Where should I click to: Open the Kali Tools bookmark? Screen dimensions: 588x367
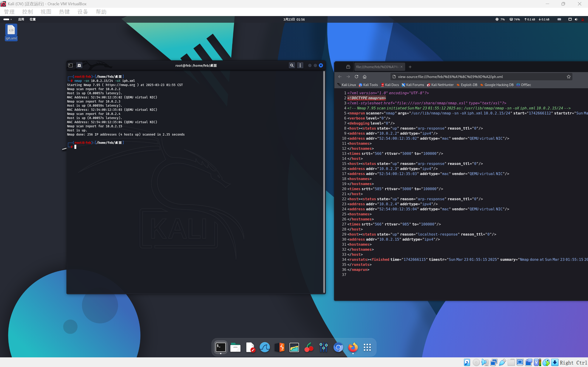coord(368,85)
